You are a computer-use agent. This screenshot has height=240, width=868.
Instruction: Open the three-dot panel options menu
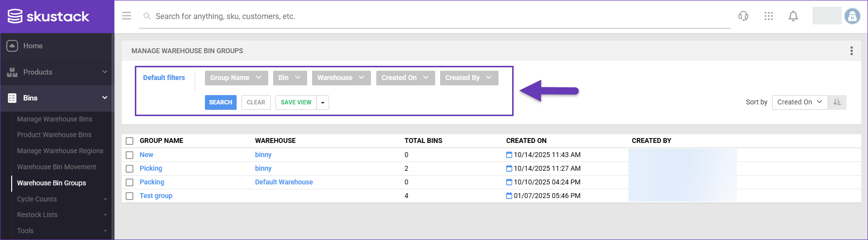[851, 51]
